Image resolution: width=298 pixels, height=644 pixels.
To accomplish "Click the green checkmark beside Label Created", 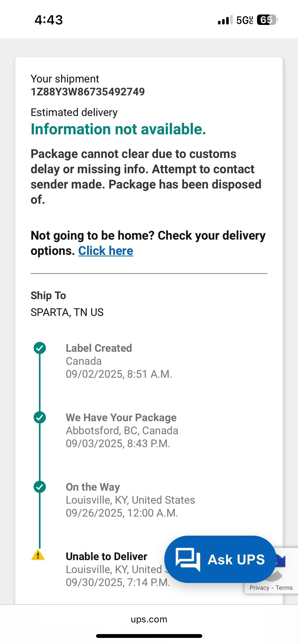I will point(40,348).
